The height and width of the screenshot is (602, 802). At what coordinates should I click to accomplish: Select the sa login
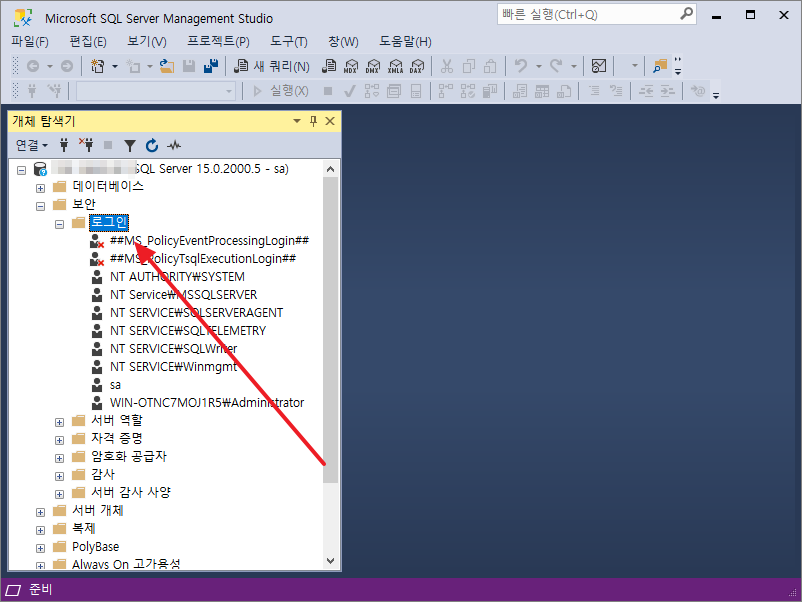point(115,385)
